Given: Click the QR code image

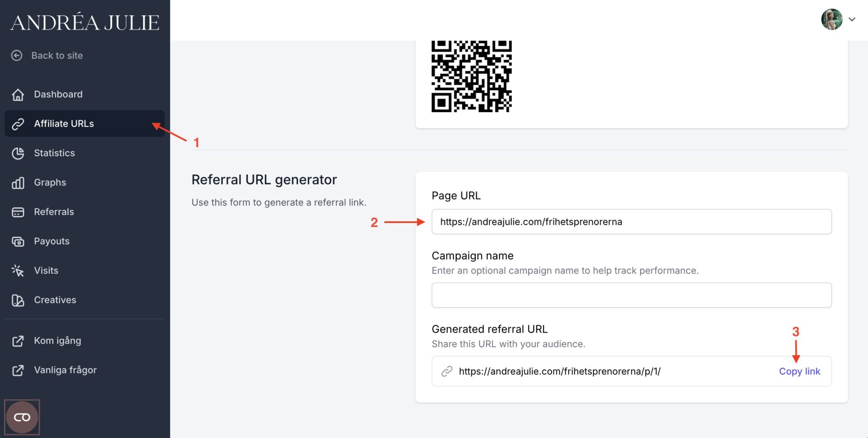Looking at the screenshot, I should coord(472,76).
